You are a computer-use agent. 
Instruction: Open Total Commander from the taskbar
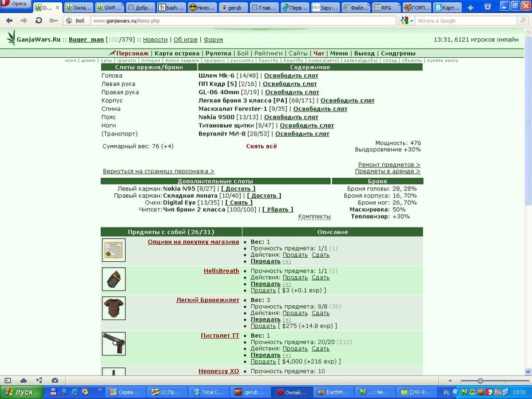pos(209,392)
